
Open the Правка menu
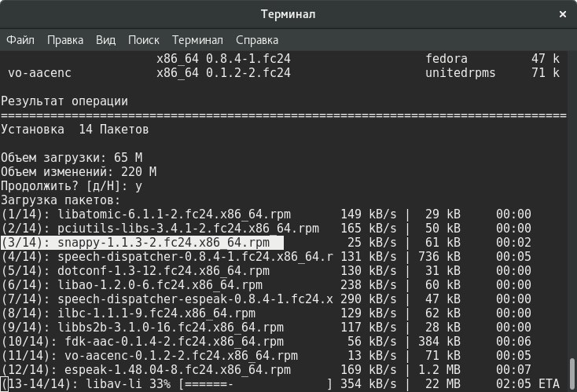point(65,40)
